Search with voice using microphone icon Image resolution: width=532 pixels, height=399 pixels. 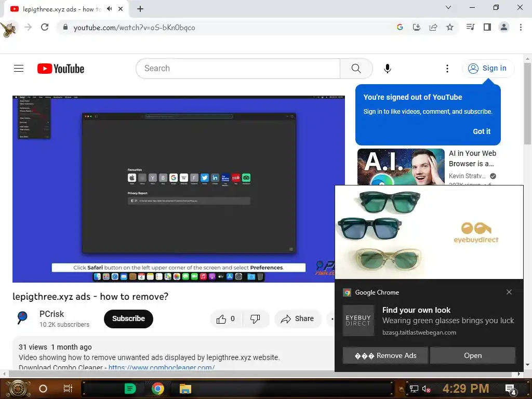(x=388, y=69)
